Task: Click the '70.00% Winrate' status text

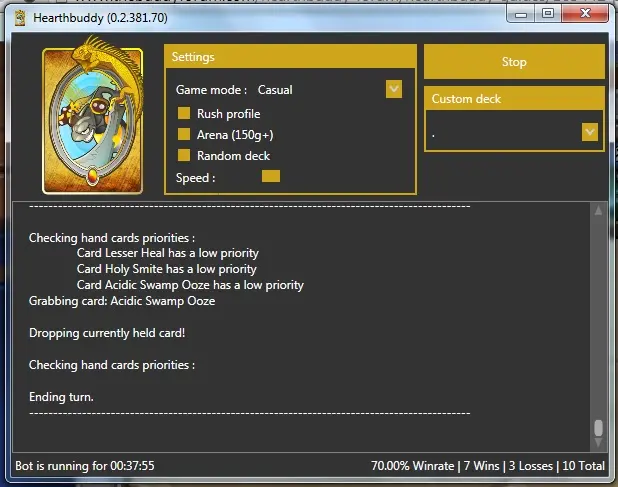Action: coord(412,466)
